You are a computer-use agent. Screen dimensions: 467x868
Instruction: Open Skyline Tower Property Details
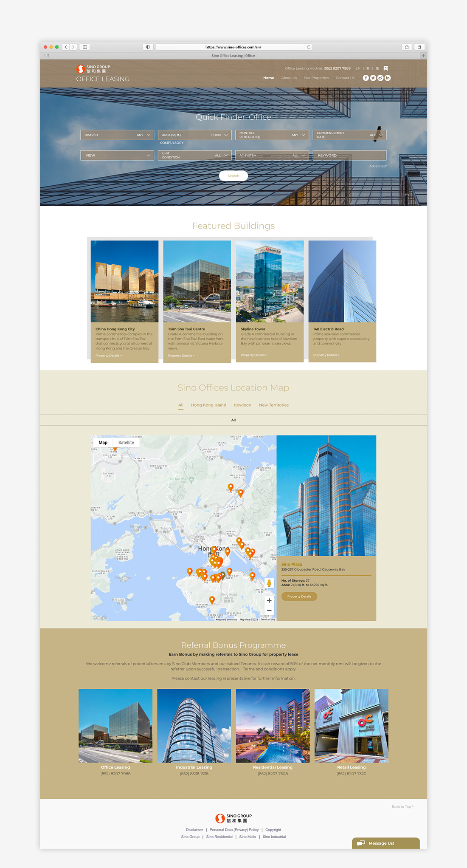click(254, 355)
